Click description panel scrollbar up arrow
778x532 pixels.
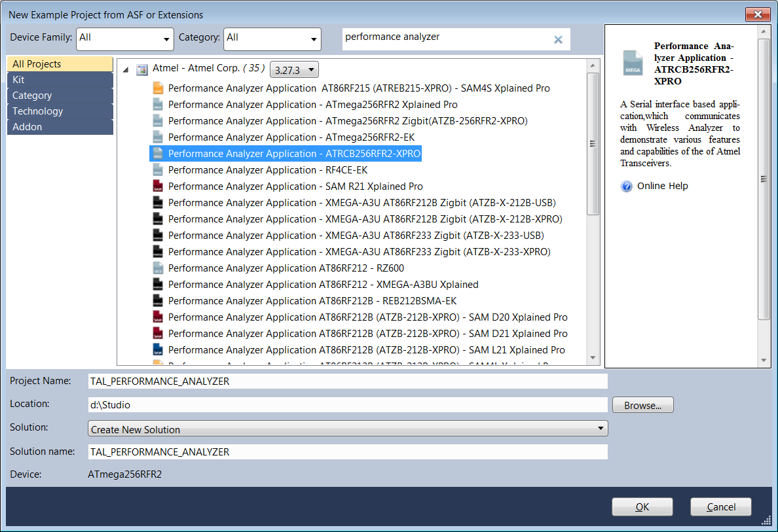point(764,31)
